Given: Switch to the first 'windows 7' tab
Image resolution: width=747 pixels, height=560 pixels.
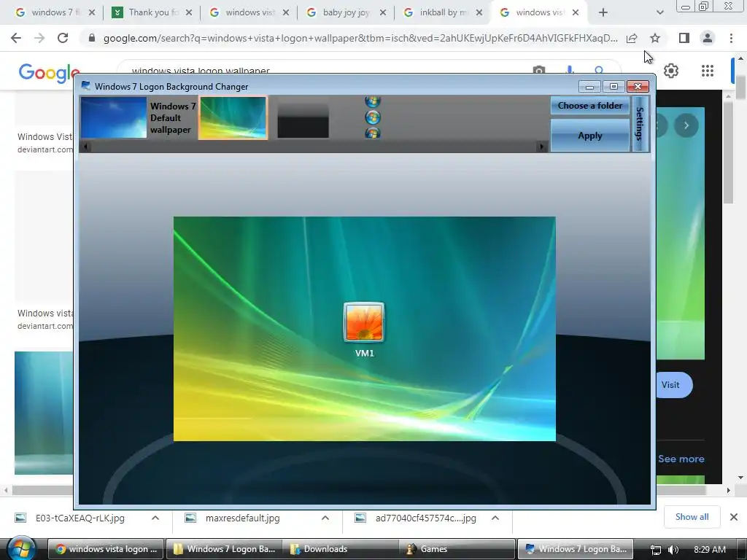Looking at the screenshot, I should pyautogui.click(x=55, y=12).
